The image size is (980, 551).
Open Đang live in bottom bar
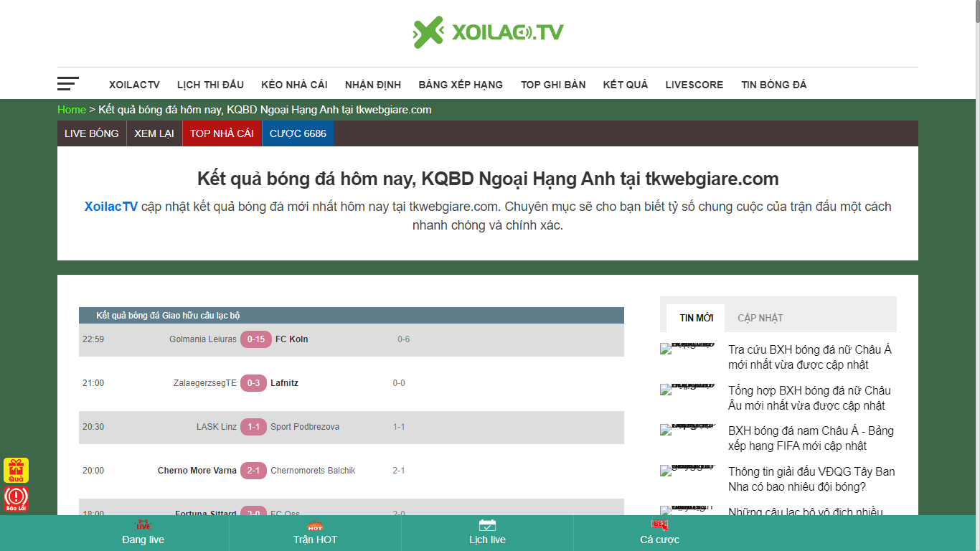click(143, 533)
